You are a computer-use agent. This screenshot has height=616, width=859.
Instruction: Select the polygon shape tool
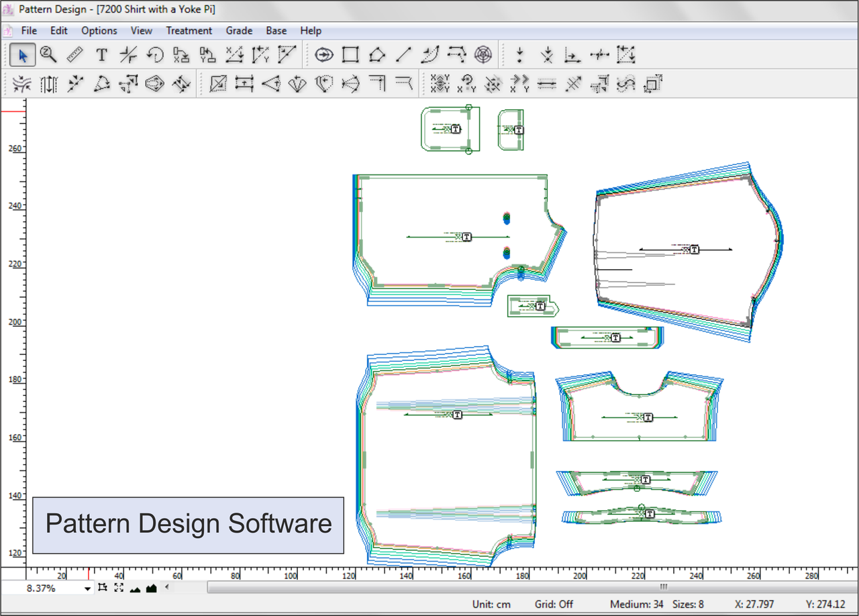377,55
